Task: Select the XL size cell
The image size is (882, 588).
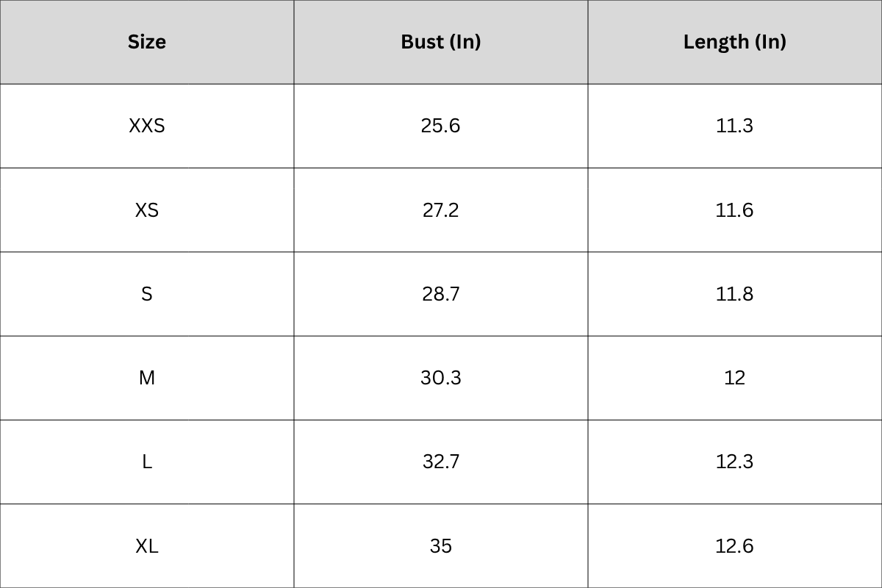Action: pyautogui.click(x=147, y=546)
